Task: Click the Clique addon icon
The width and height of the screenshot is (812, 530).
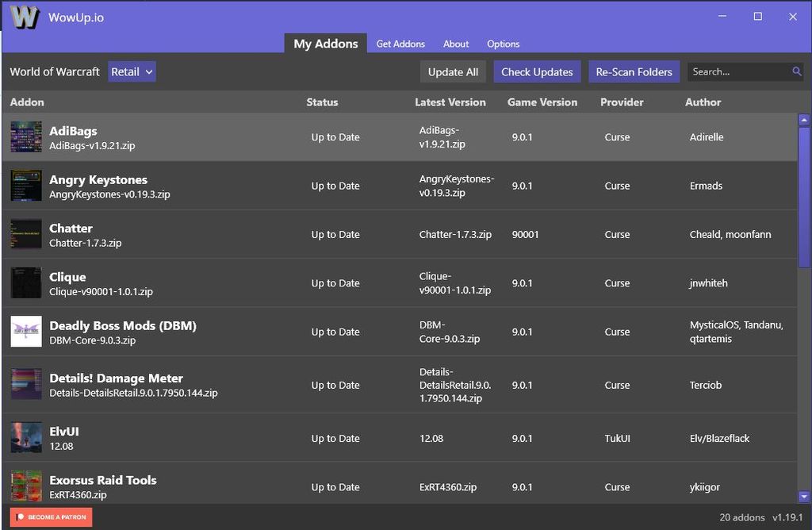Action: tap(26, 282)
